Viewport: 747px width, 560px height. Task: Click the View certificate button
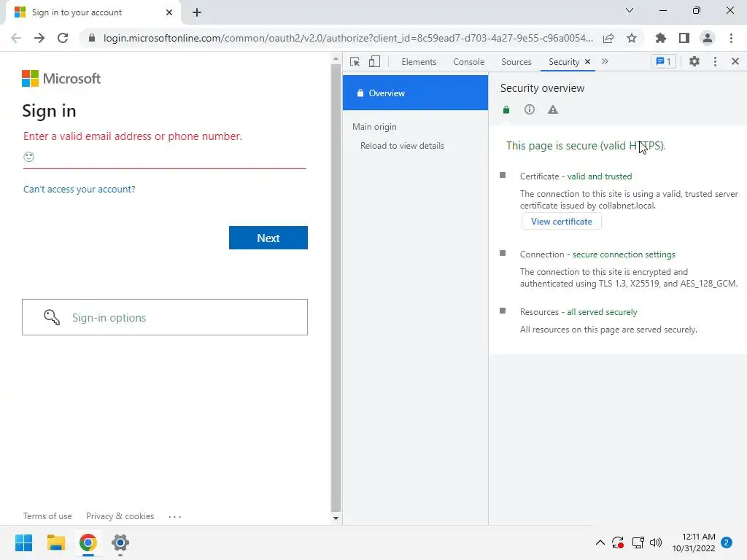pyautogui.click(x=561, y=222)
